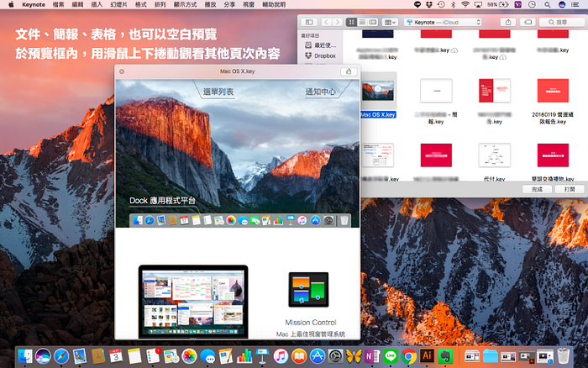Open Finder from the Dock

tap(25, 356)
